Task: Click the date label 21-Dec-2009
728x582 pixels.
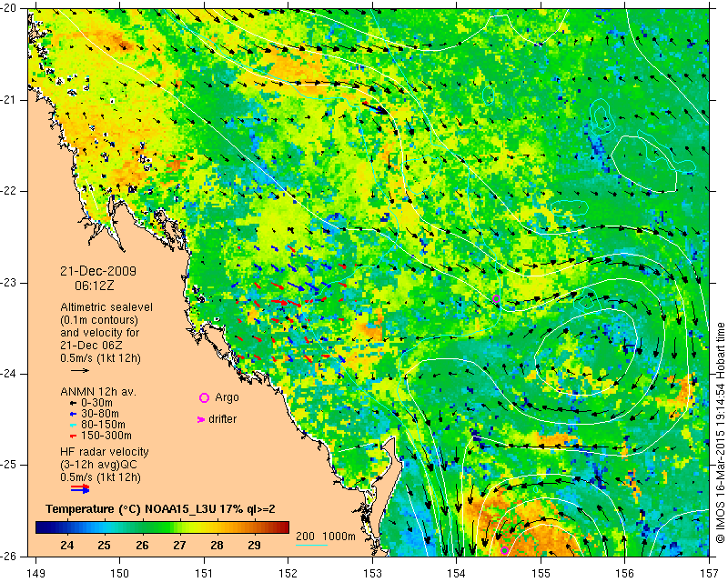Action: [x=98, y=271]
